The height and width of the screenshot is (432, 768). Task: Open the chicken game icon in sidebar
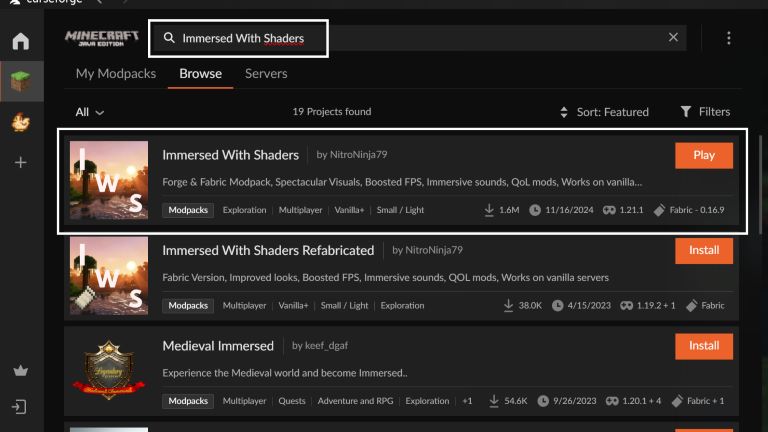click(x=21, y=122)
